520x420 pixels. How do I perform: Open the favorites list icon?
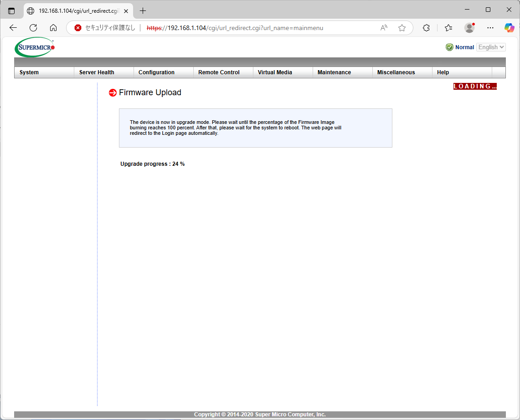(448, 28)
